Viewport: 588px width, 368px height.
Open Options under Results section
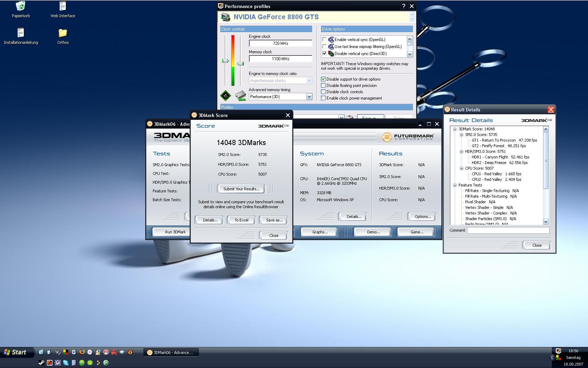(422, 217)
